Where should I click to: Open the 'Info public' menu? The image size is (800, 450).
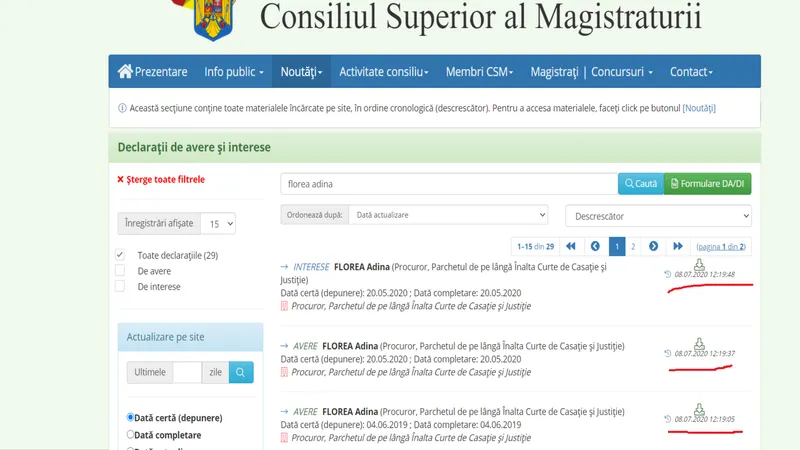[234, 72]
